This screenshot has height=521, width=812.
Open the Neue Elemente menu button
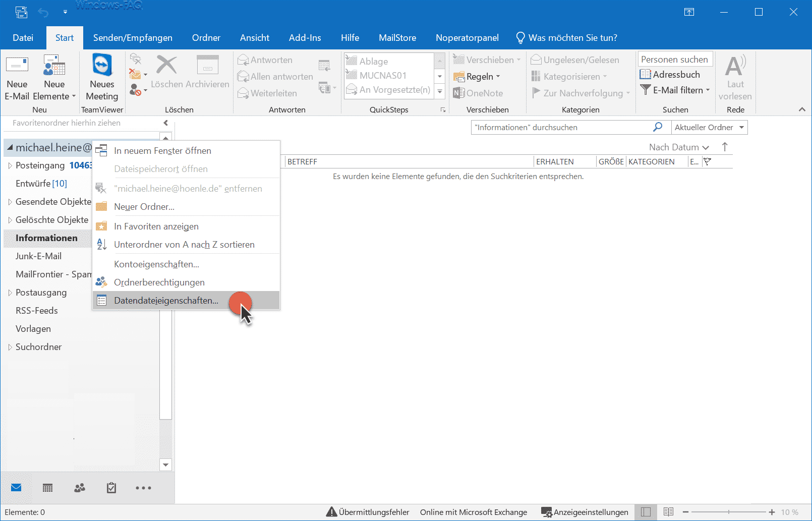[x=54, y=77]
